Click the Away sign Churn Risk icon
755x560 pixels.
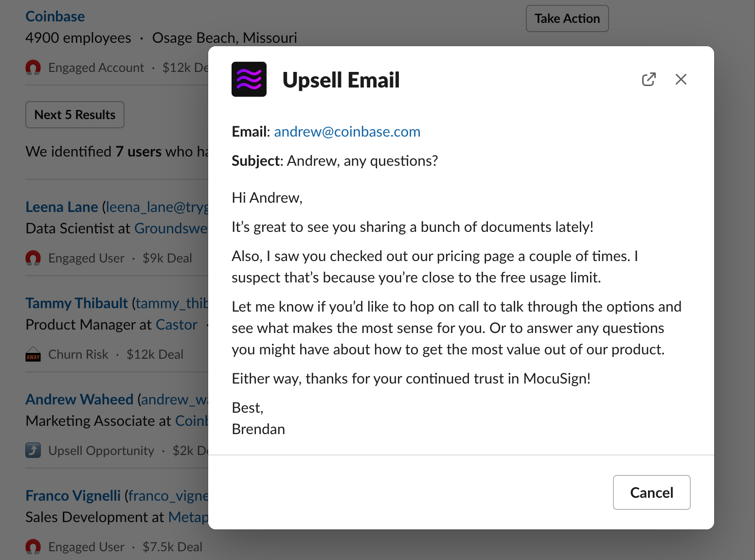(33, 354)
